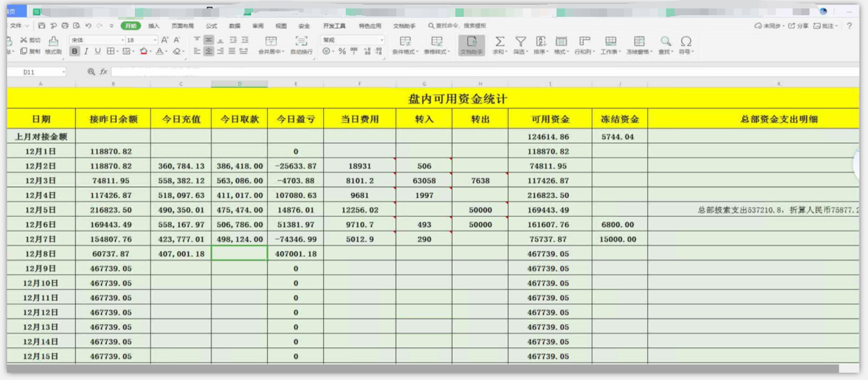Open Table Styles (表格样式)
Viewport: 868px width, 380px height.
tap(437, 46)
